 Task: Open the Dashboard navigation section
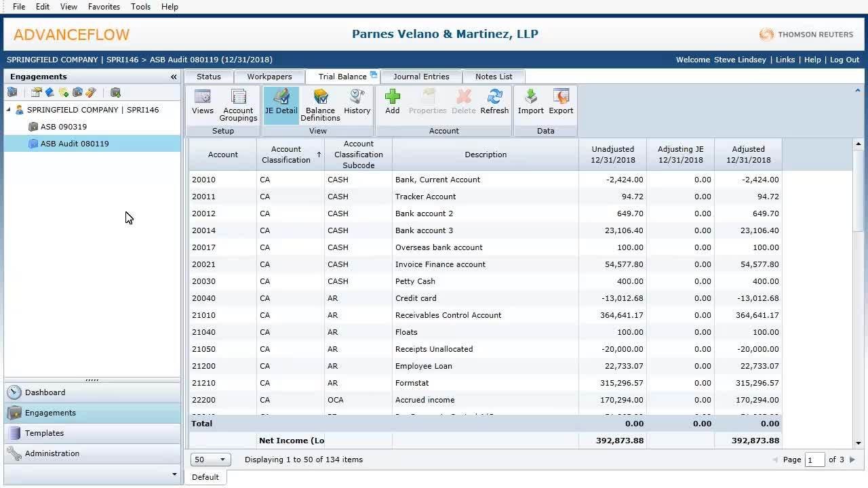[45, 392]
